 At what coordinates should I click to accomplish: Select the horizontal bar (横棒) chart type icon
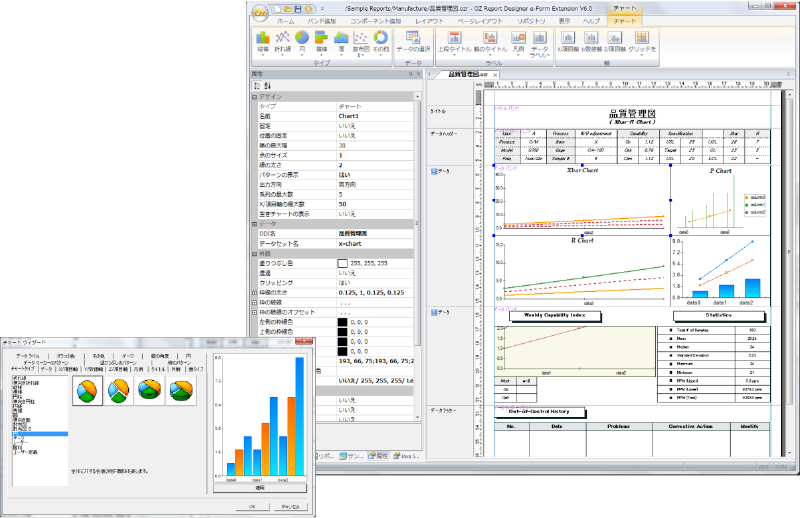[321, 37]
